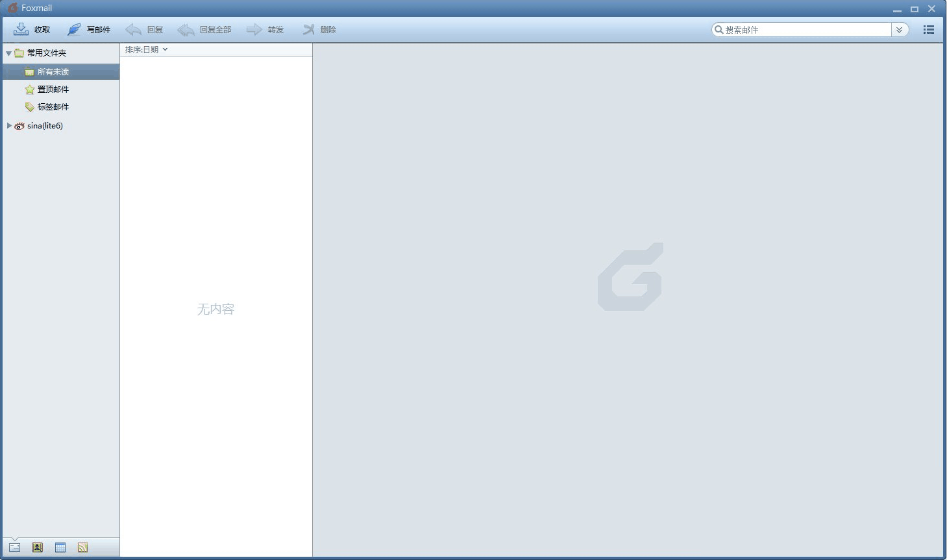
Task: Open the address book icon at bottom left
Action: [x=37, y=547]
